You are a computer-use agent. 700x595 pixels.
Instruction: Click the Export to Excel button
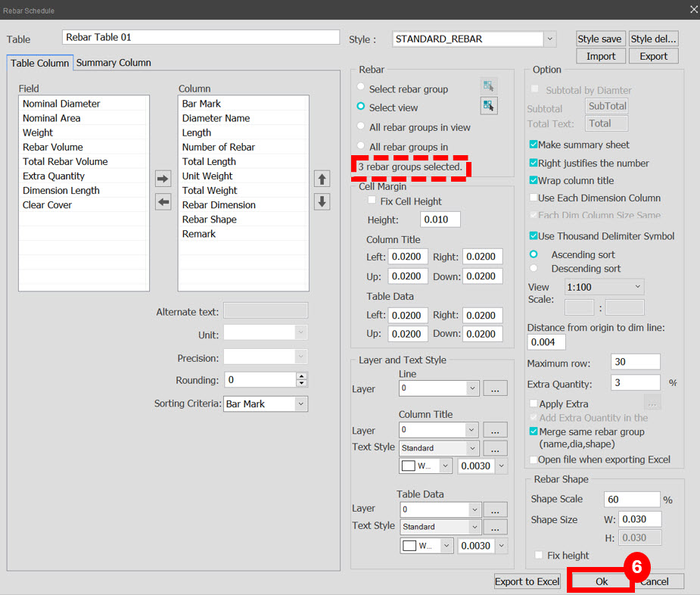(527, 581)
